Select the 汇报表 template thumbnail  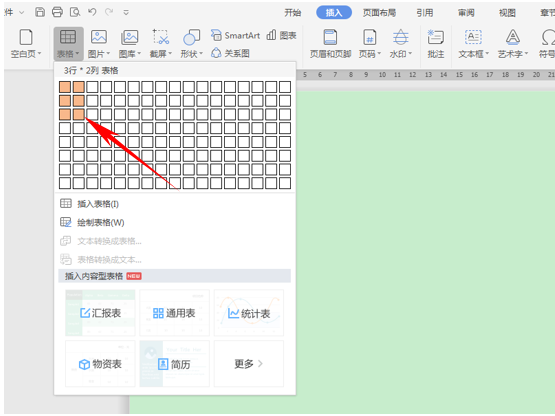click(x=100, y=313)
